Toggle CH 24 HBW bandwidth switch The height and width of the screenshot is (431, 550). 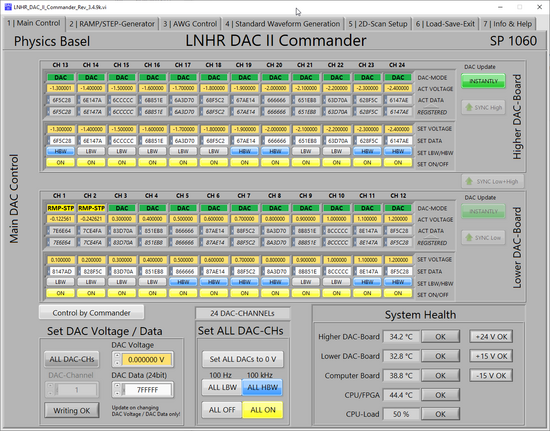pyautogui.click(x=398, y=151)
